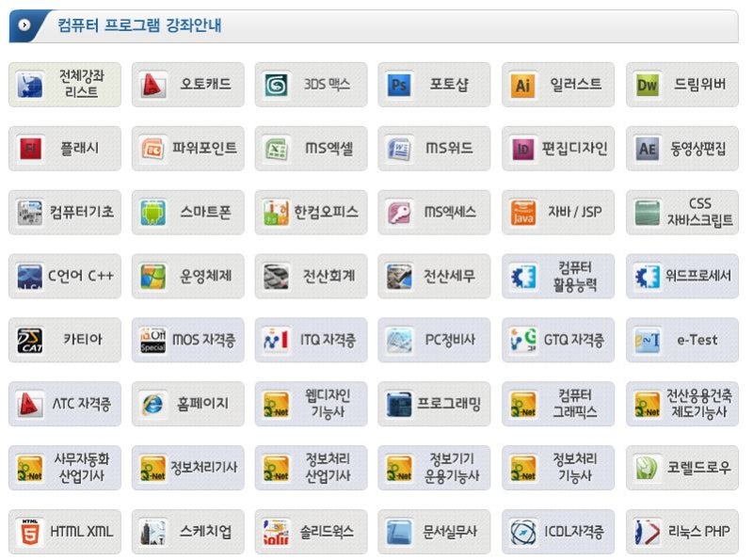The image size is (753, 560).
Task: Click the Word icon for MS워드
Action: coord(399,149)
